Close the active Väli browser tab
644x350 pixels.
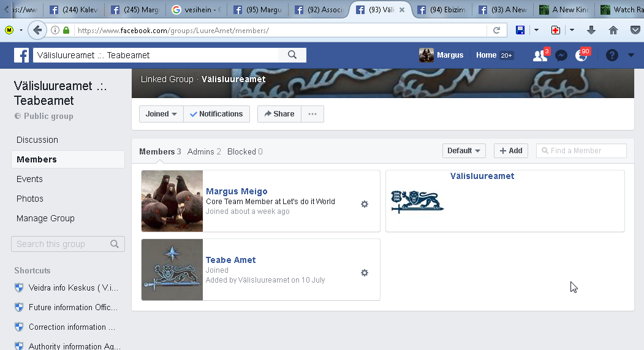[402, 9]
